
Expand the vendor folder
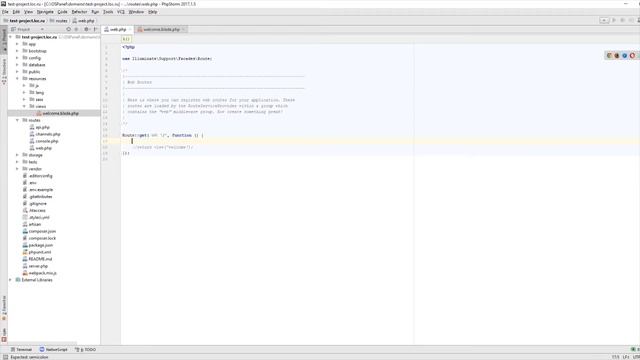(x=17, y=169)
